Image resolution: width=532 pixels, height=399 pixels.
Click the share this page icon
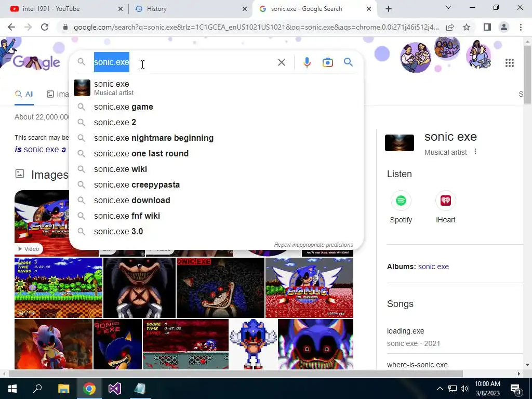point(450,27)
